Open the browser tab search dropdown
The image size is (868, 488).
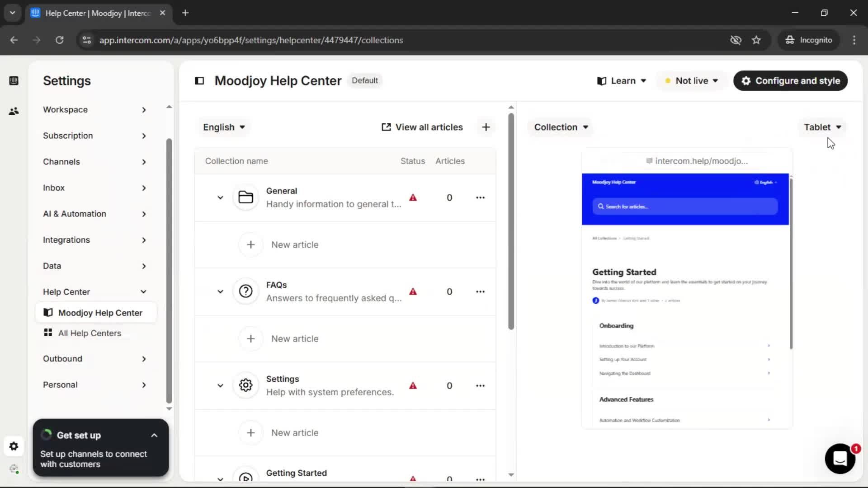click(13, 13)
